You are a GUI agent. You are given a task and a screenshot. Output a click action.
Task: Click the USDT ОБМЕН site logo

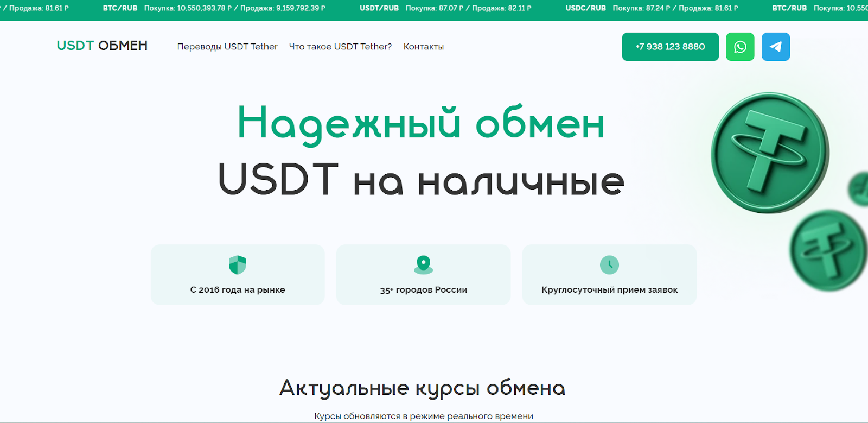coord(102,46)
